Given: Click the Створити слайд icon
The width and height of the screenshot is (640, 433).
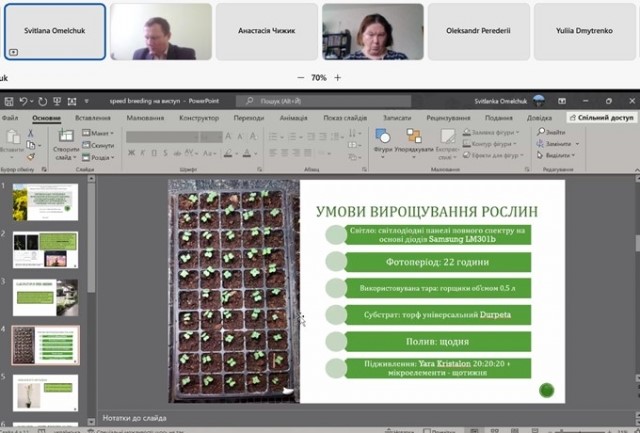Looking at the screenshot, I should point(66,137).
